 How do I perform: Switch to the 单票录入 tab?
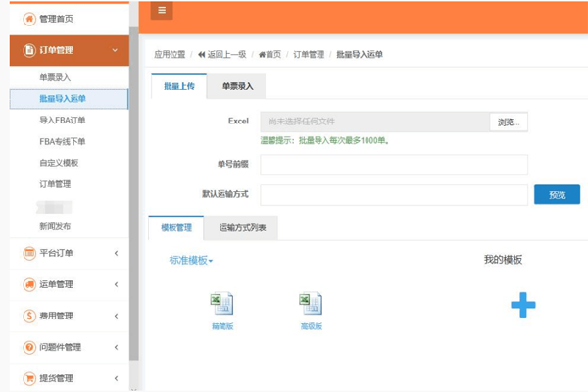[237, 87]
